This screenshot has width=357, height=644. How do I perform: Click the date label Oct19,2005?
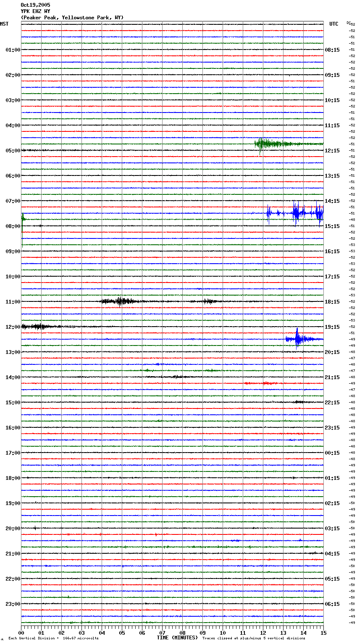pos(35,5)
